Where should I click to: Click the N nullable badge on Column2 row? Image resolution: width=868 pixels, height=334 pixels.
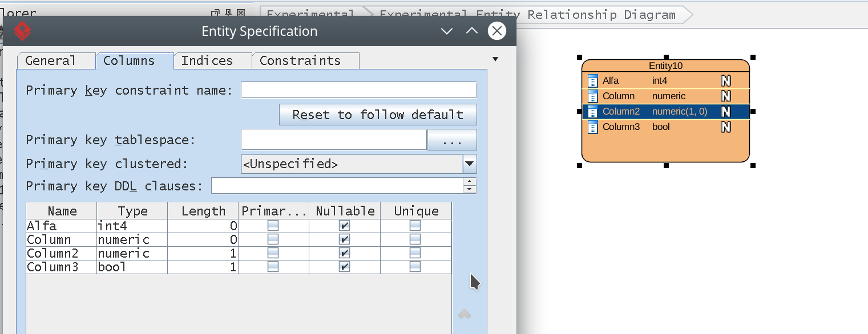tap(725, 111)
